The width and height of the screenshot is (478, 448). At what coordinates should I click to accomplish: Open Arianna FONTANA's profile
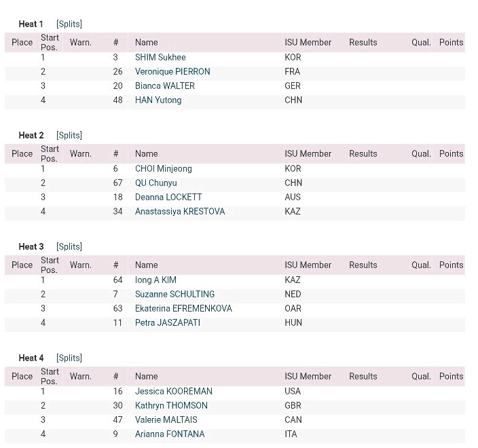click(x=170, y=434)
